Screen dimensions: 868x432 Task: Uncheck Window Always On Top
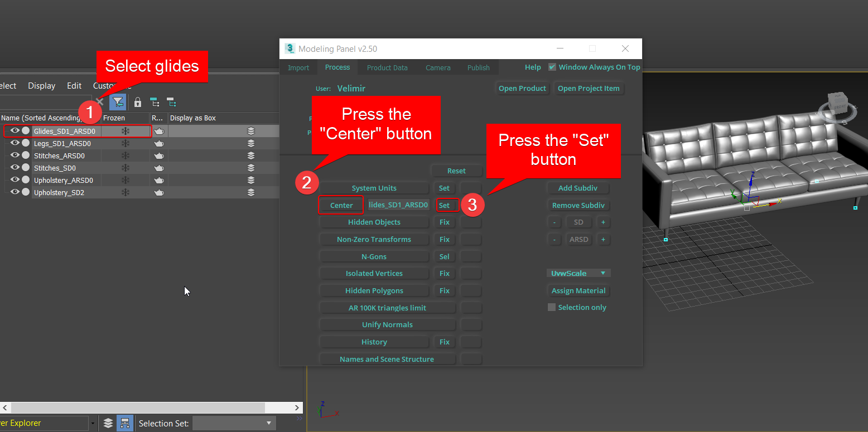coord(552,67)
